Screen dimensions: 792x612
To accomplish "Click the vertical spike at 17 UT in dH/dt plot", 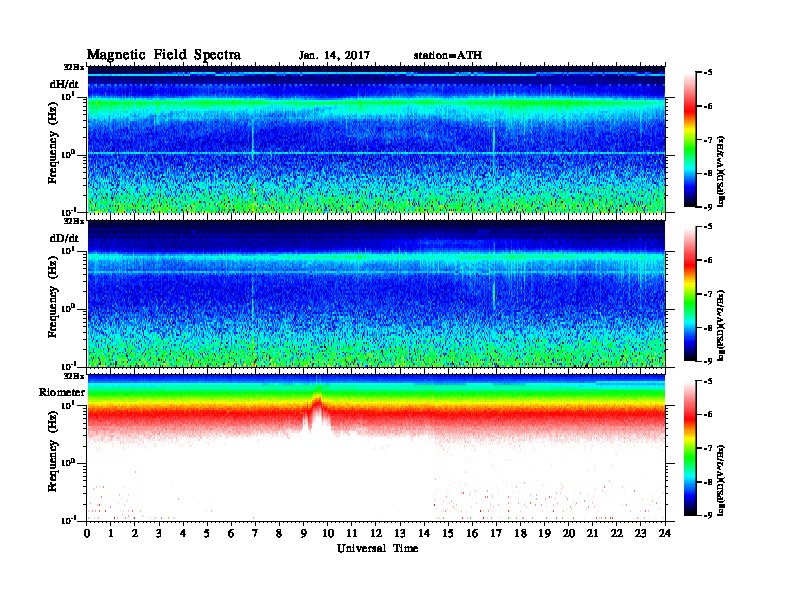I will click(493, 143).
